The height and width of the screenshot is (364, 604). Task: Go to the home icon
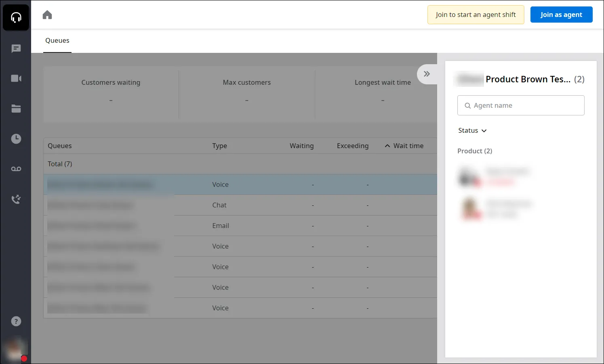47,15
